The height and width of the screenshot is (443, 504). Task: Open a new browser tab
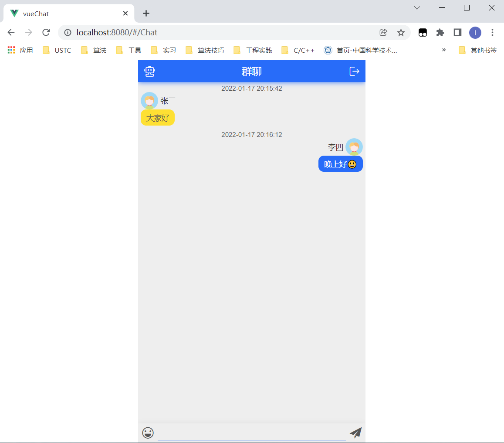146,13
